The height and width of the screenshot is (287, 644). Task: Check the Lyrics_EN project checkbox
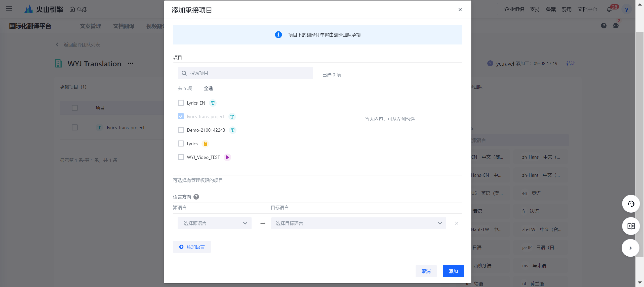coord(181,103)
